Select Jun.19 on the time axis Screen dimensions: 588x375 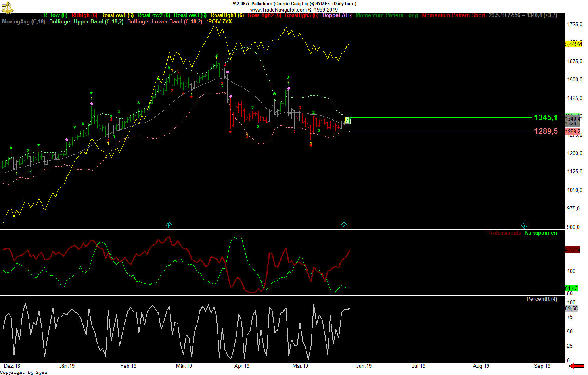tap(364, 366)
